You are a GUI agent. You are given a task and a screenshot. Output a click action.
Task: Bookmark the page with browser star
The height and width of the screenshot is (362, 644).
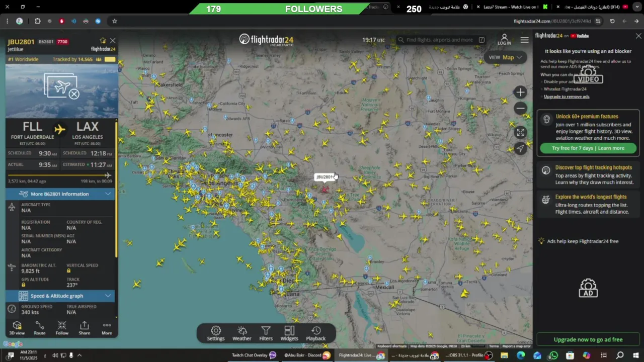[115, 21]
